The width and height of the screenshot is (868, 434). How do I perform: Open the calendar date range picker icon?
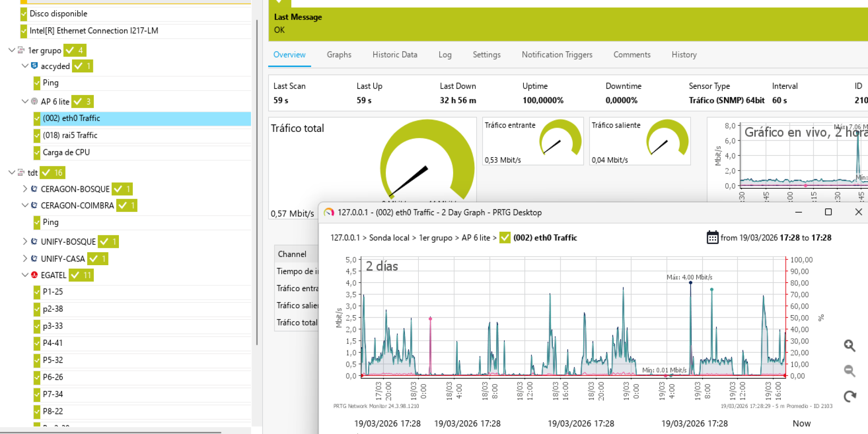pos(712,237)
